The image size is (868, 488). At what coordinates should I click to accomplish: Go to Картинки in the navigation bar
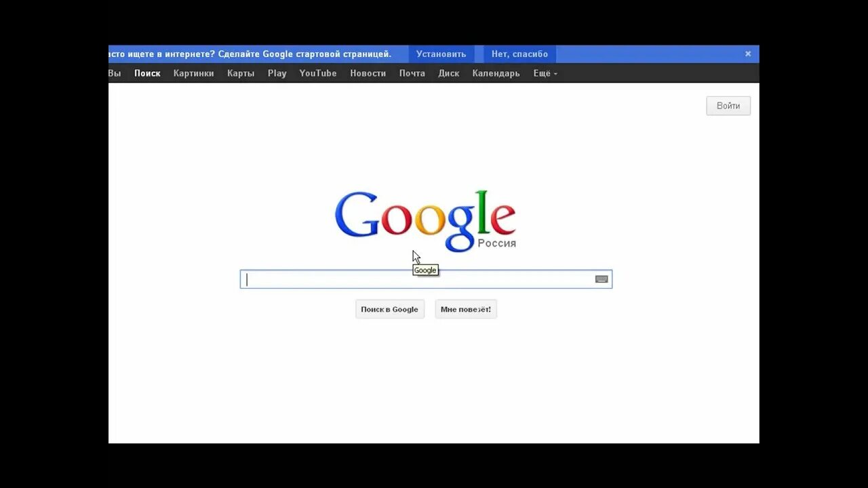[193, 73]
